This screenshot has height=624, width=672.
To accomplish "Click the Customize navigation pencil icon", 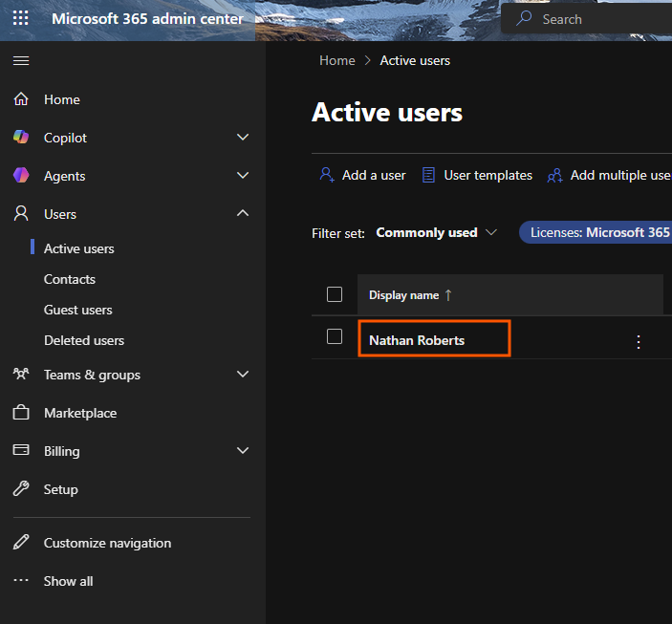I will [x=21, y=542].
